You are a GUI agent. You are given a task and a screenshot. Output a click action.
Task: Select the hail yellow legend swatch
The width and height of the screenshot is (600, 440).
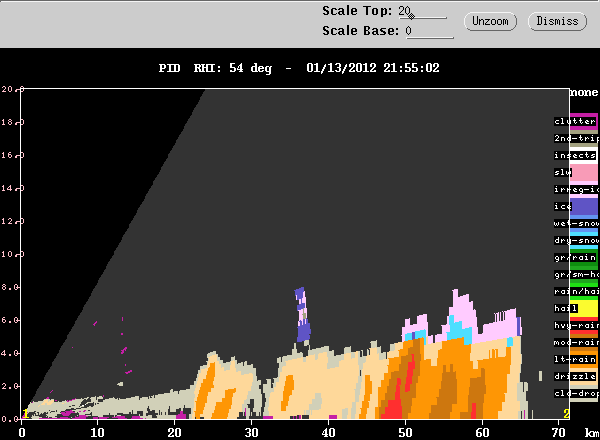click(x=584, y=309)
